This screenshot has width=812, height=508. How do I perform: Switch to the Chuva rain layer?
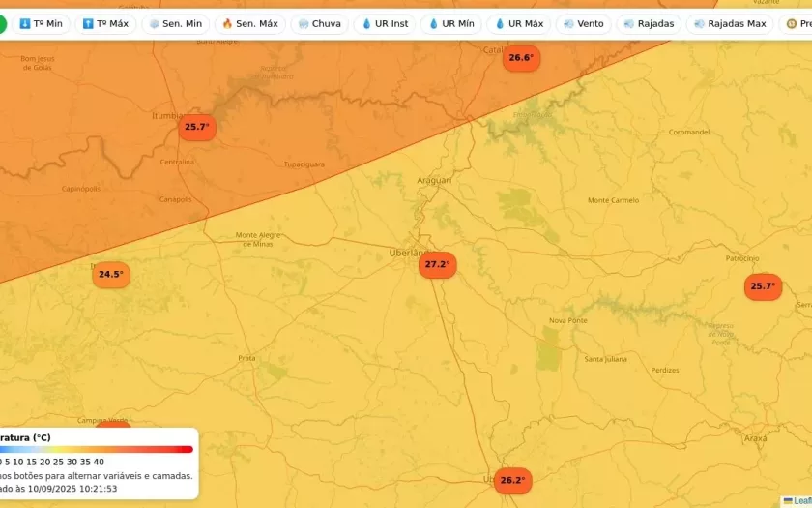319,23
